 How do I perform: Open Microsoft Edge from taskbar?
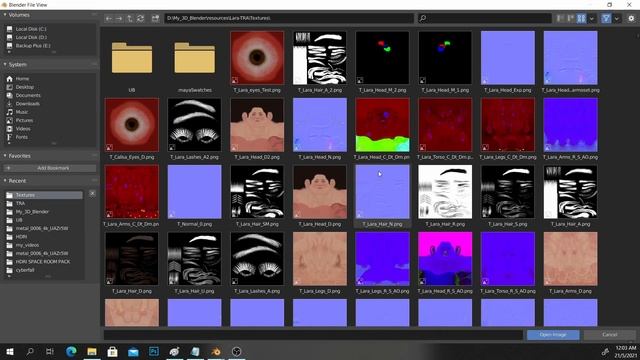pos(71,351)
